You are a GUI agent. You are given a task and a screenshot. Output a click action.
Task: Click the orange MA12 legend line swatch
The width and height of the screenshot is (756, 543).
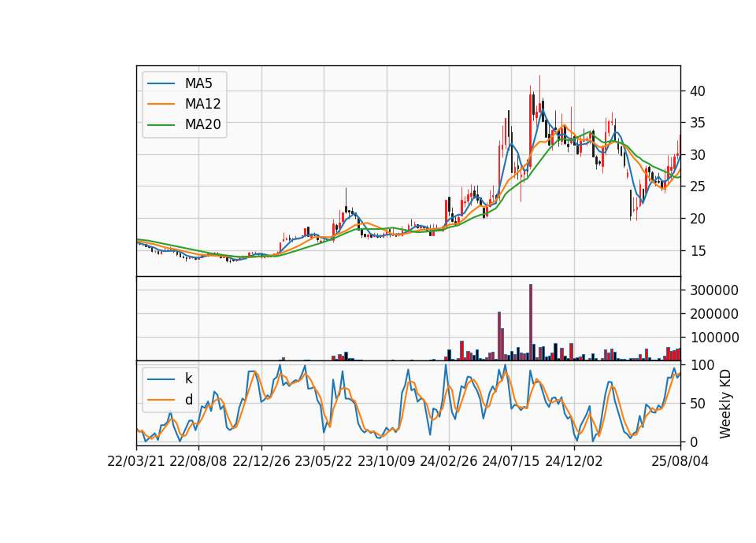point(161,104)
